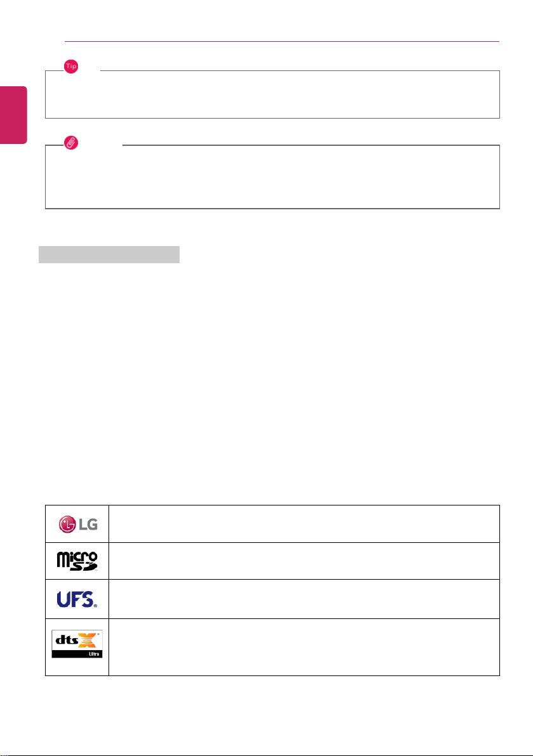Click the blue UFS logo
Viewport: 533px width, 756px height.
tap(77, 599)
